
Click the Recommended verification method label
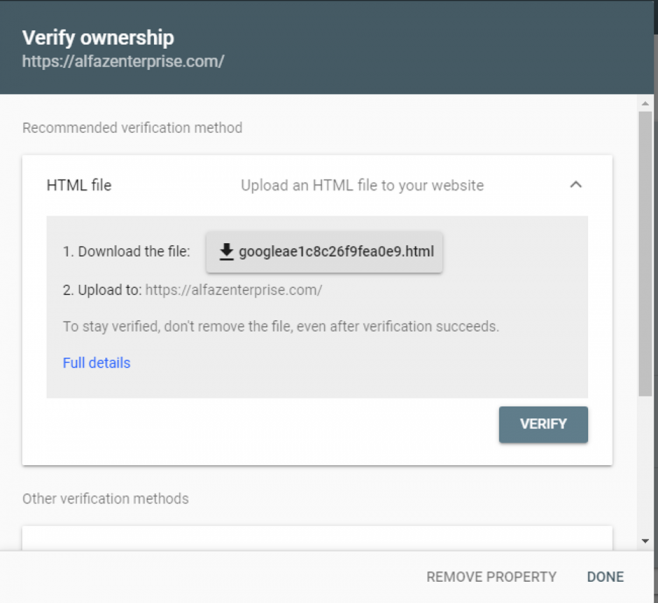(132, 128)
